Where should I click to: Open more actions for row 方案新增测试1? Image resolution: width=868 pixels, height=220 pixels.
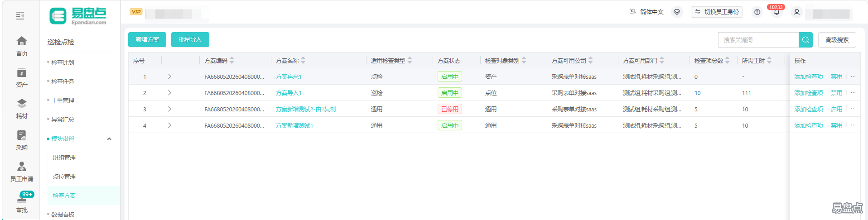(x=853, y=125)
